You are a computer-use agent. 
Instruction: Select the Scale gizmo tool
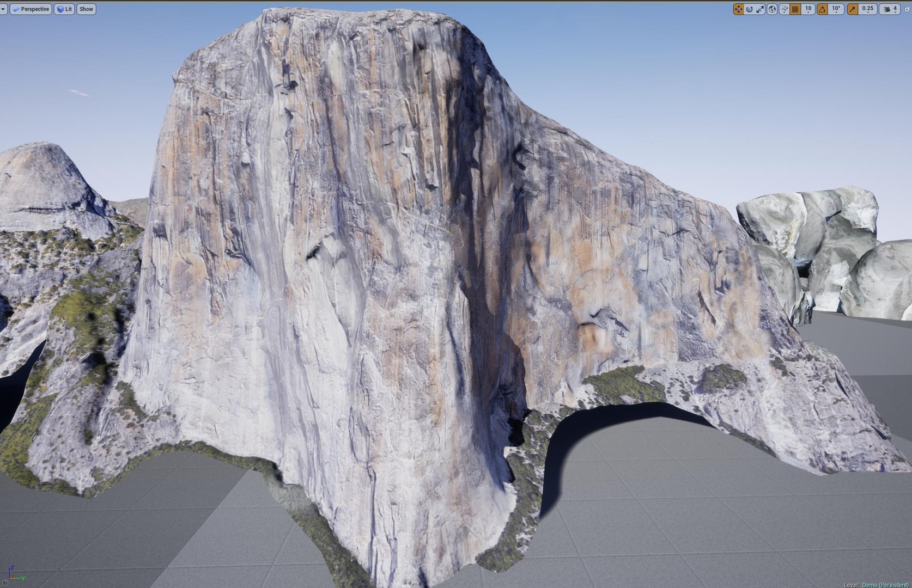click(760, 9)
